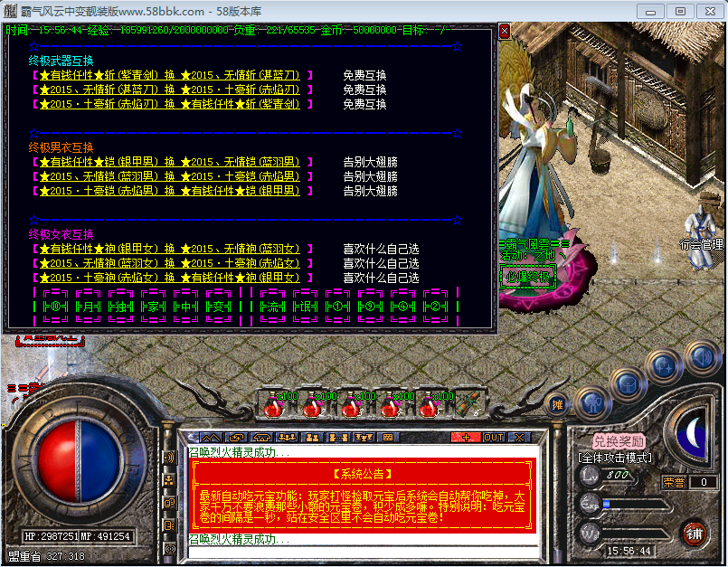The width and height of the screenshot is (728, 567).
Task: Click the 兑换奖励 reward exchange button
Action: pos(619,440)
